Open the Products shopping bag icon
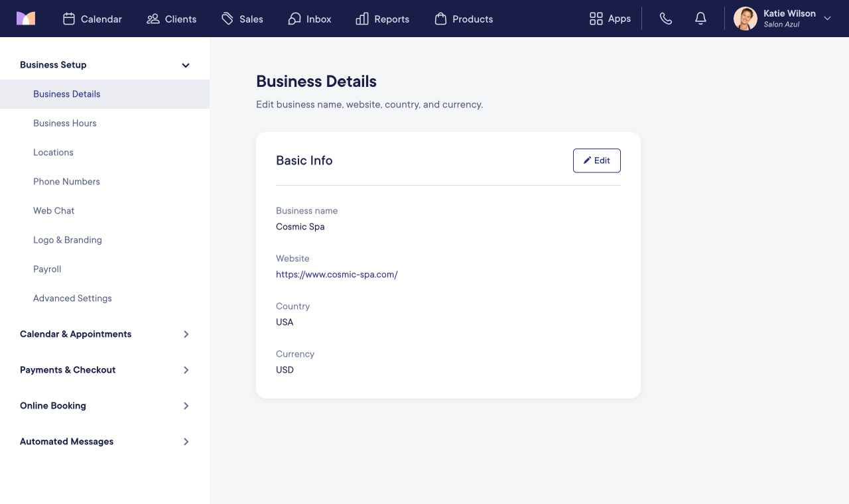The height and width of the screenshot is (504, 849). tap(440, 19)
